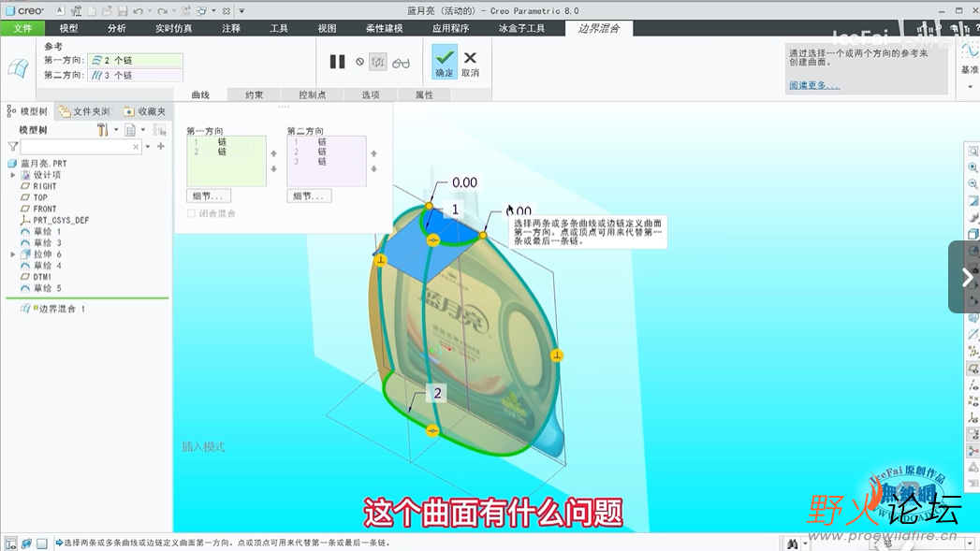This screenshot has width=980, height=551.
Task: Click the Redo arrow icon
Action: tap(163, 10)
